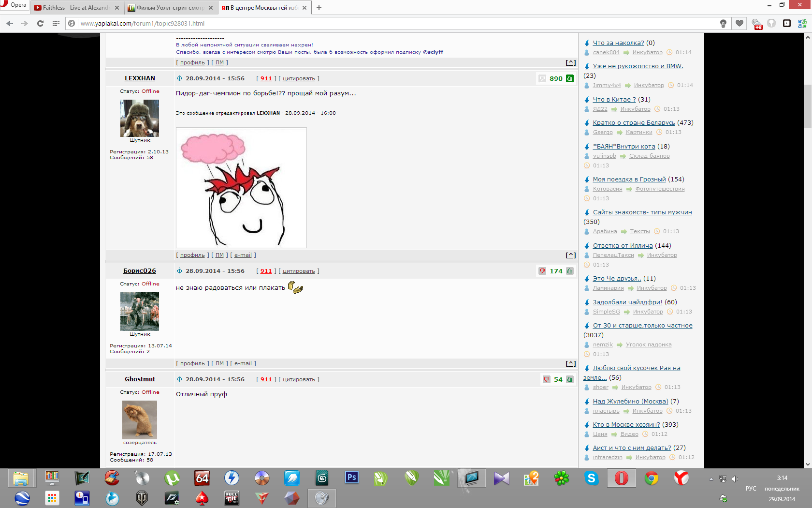Screen dimensions: 812x508
Task: Open World of Tanks taskbar icon
Action: pyautogui.click(x=142, y=498)
